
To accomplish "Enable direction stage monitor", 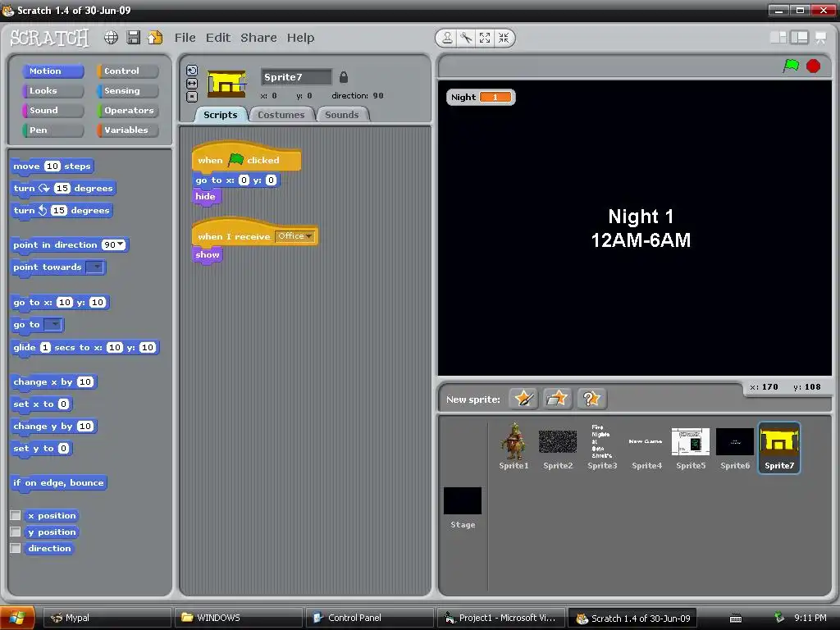I will [x=16, y=548].
